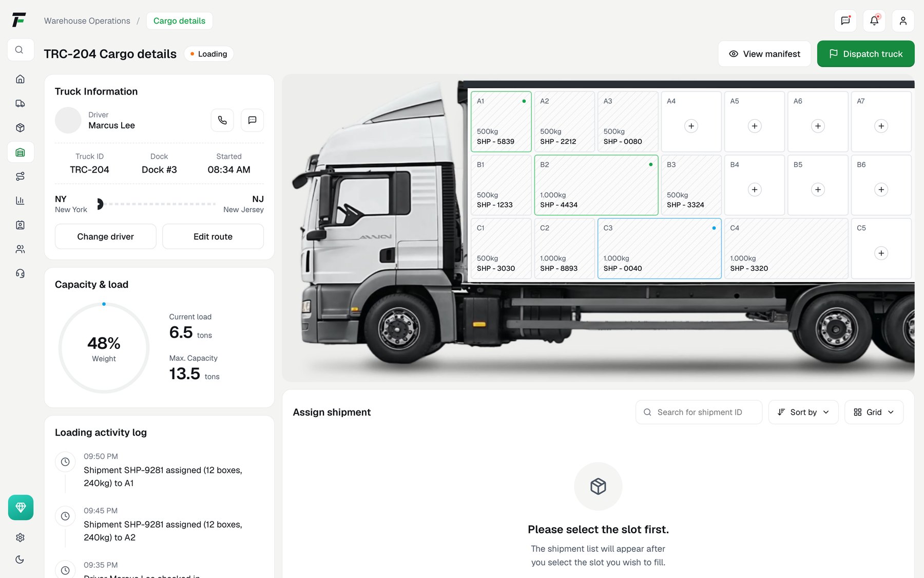This screenshot has height=578, width=924.
Task: Message driver Marcus Lee chat icon
Action: click(x=253, y=120)
